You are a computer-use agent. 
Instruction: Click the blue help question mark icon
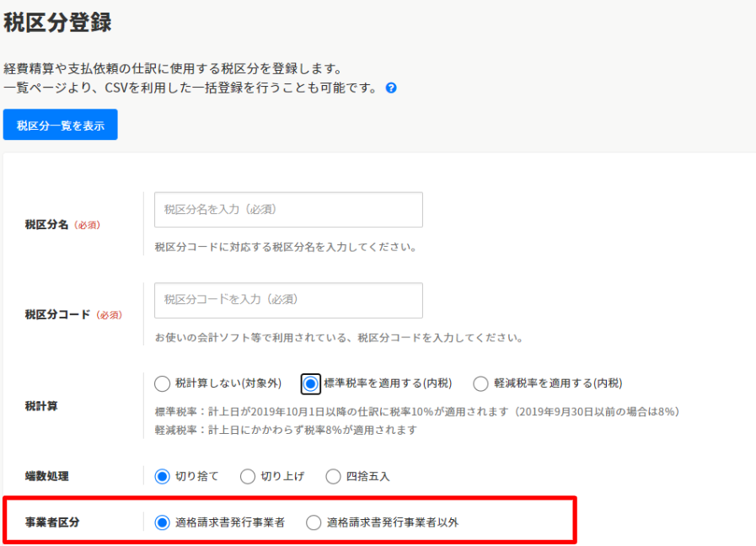(x=391, y=88)
